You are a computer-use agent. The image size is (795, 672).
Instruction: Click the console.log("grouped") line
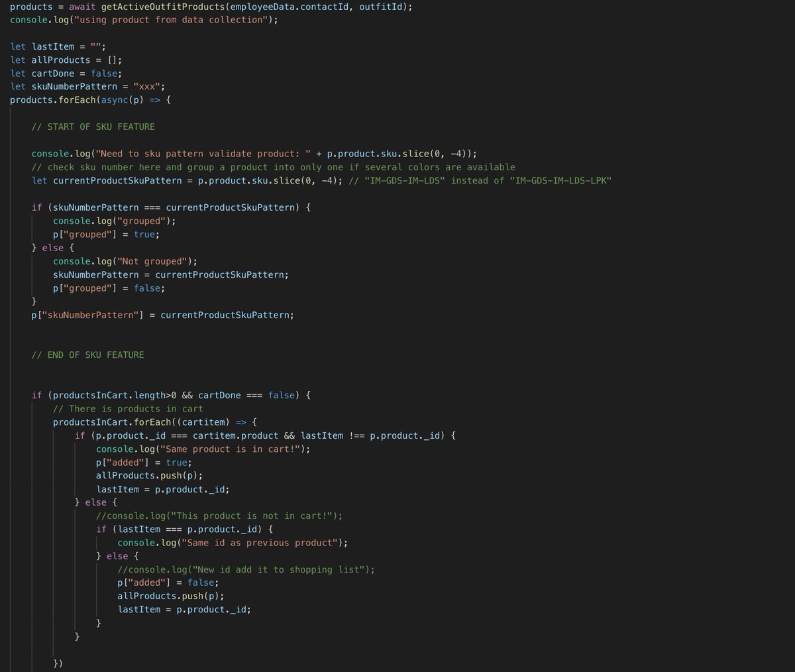(x=115, y=221)
